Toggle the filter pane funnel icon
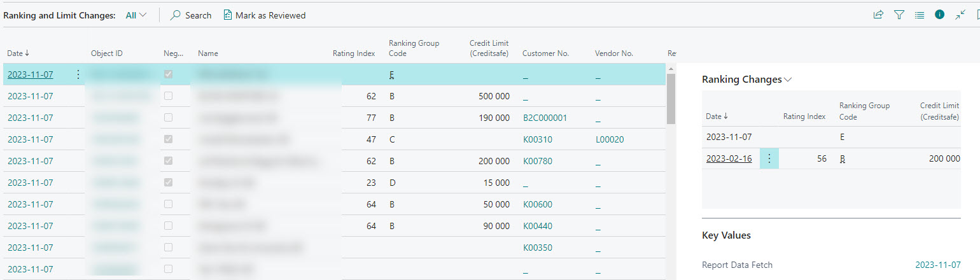Image resolution: width=980 pixels, height=280 pixels. tap(899, 15)
